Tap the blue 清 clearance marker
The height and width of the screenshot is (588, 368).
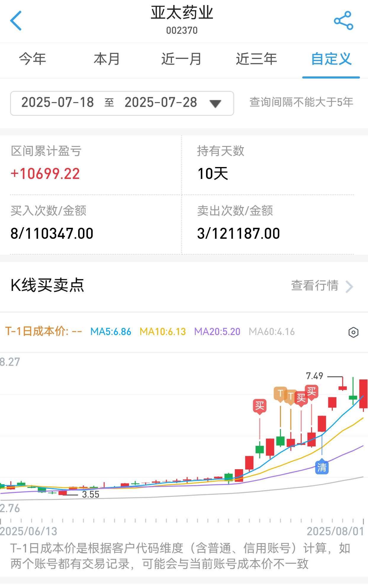click(x=322, y=467)
